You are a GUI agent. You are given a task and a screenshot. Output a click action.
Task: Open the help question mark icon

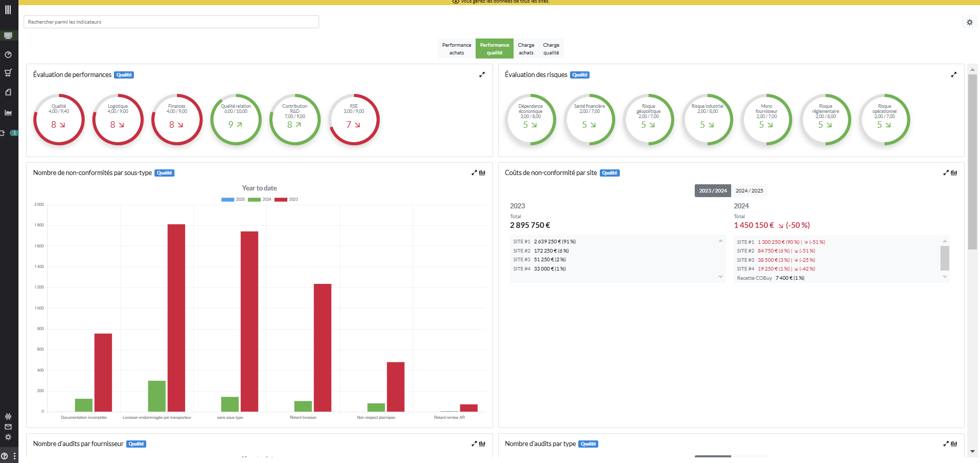click(5, 456)
